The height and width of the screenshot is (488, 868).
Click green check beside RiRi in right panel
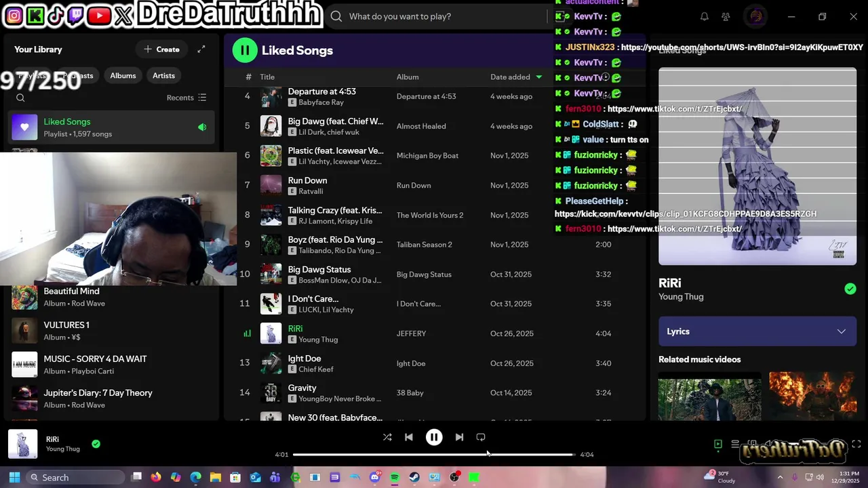[x=850, y=289]
